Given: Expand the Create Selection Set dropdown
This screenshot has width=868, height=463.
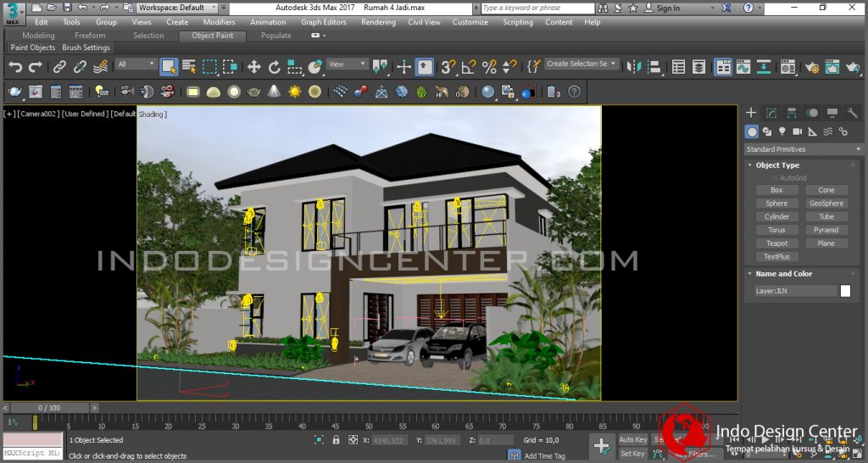Looking at the screenshot, I should 581,64.
